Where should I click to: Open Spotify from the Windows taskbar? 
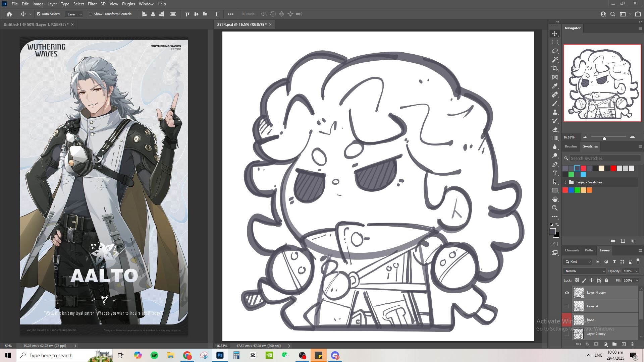pos(154,356)
